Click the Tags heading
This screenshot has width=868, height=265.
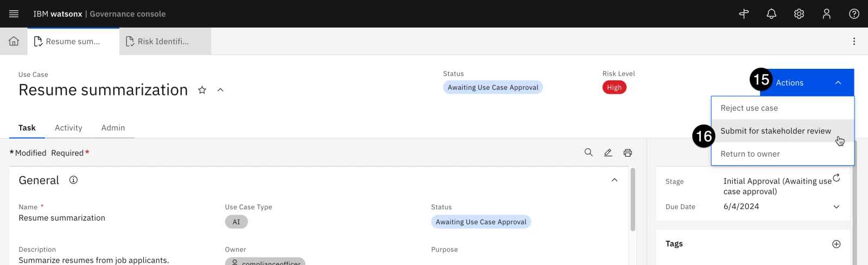674,244
